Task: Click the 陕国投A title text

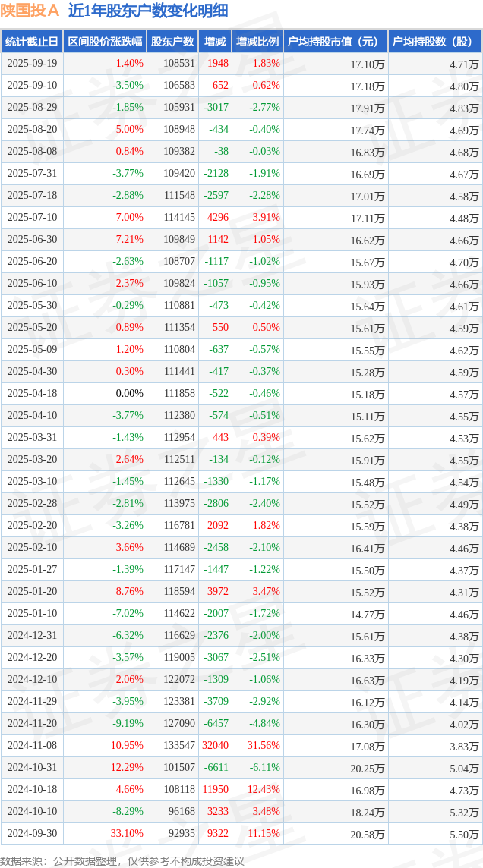Action: 30,11
